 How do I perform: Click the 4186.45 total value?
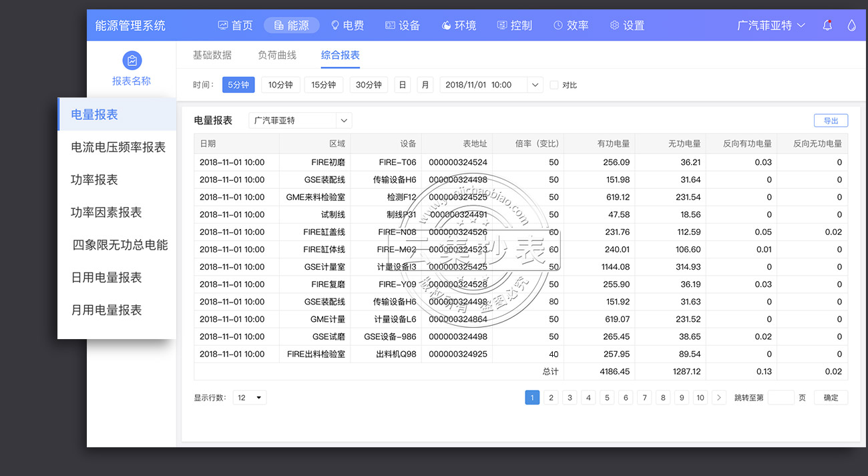click(615, 371)
